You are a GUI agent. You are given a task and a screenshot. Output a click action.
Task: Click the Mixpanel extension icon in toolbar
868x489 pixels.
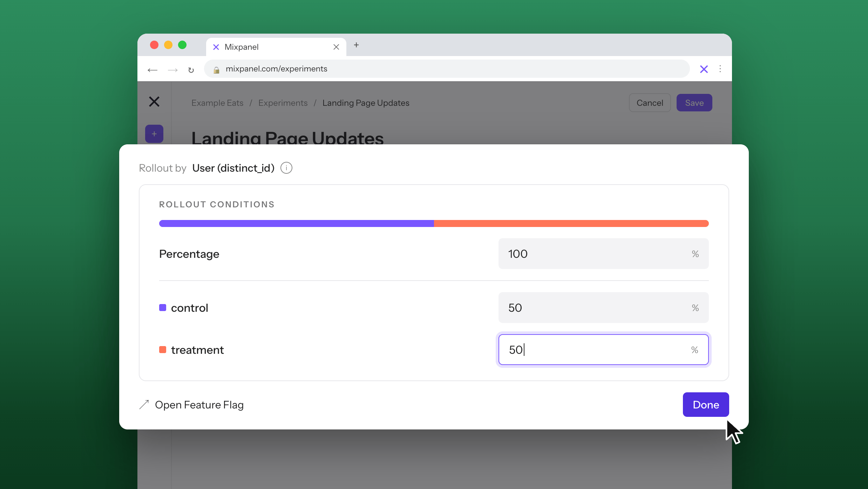tap(704, 69)
